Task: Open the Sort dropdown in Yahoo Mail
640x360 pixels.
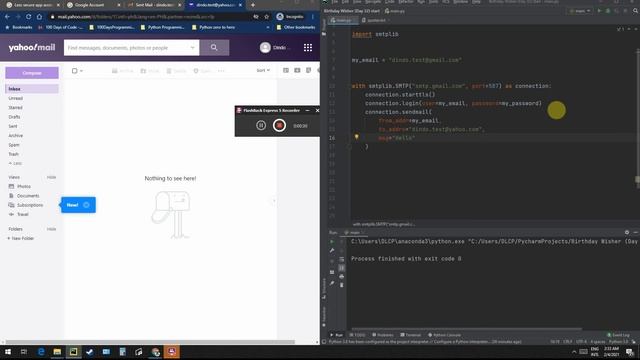Action: pyautogui.click(x=263, y=70)
